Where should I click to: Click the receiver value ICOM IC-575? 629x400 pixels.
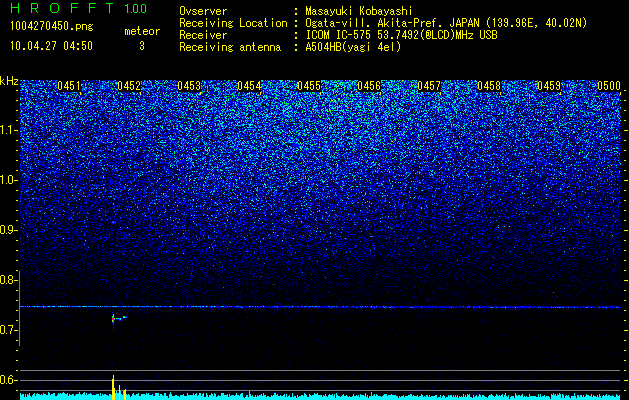[x=338, y=35]
